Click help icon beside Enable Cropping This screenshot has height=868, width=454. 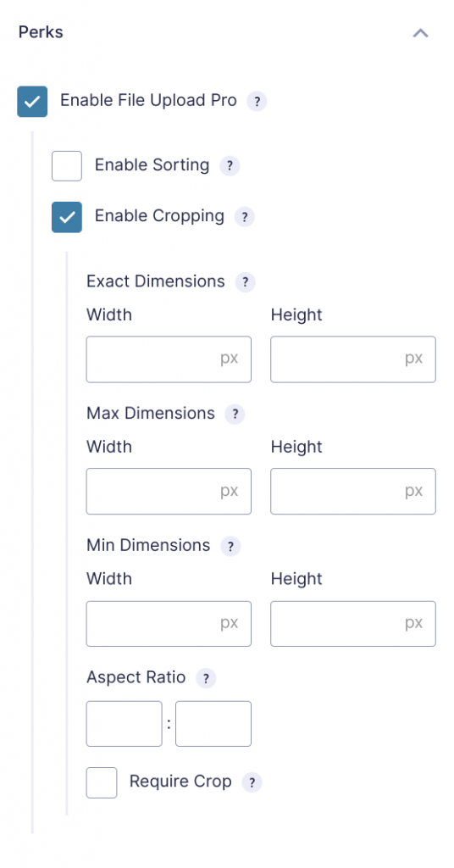[245, 217]
